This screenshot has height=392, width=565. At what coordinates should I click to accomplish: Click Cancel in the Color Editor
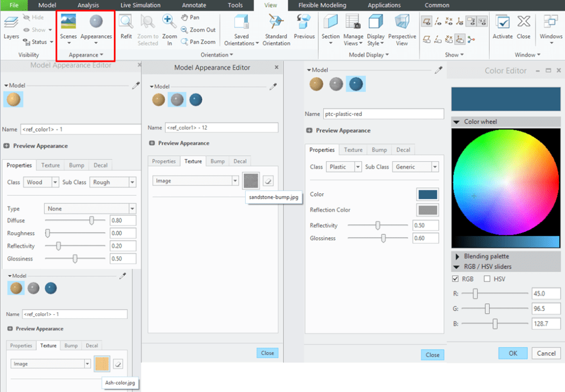tap(546, 353)
